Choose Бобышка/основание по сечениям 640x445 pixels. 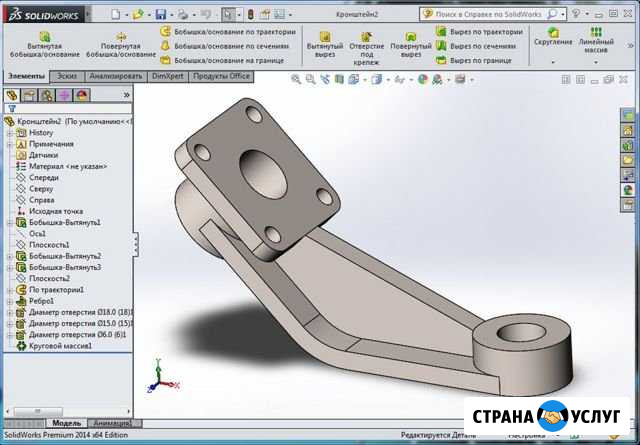point(225,46)
